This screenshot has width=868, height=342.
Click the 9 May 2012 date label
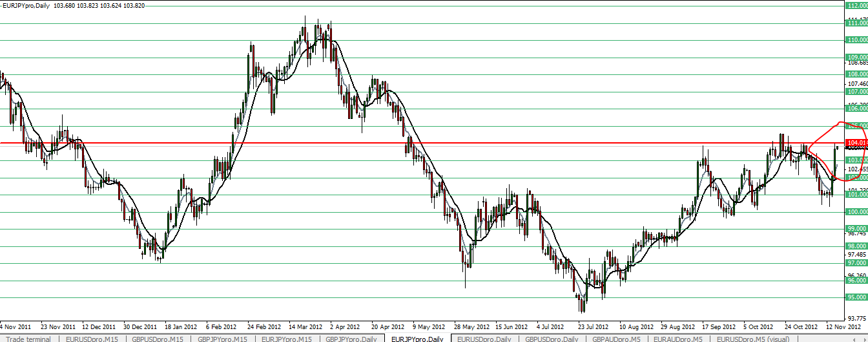(429, 326)
